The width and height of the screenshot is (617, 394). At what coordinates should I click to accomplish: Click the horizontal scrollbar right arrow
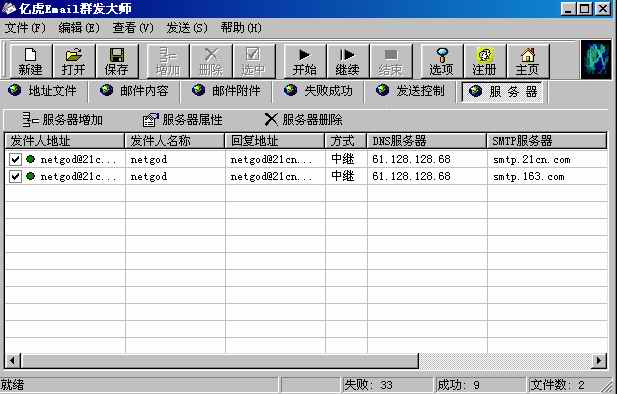pyautogui.click(x=599, y=360)
